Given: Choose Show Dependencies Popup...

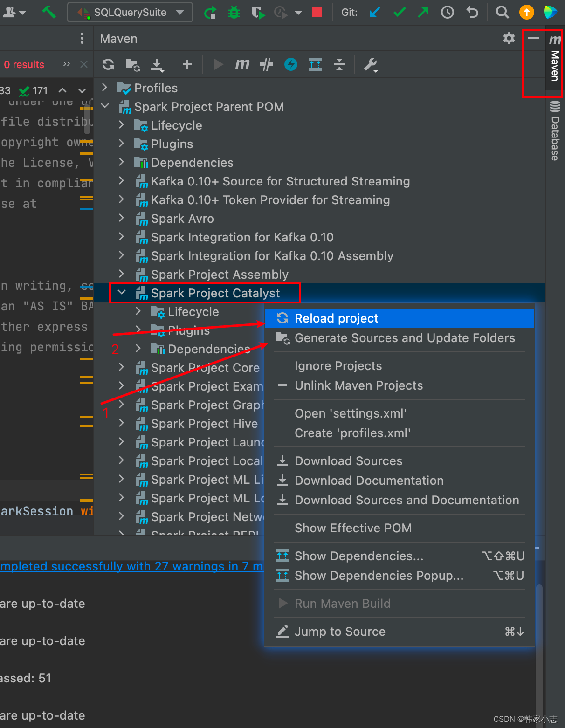Looking at the screenshot, I should point(400,576).
